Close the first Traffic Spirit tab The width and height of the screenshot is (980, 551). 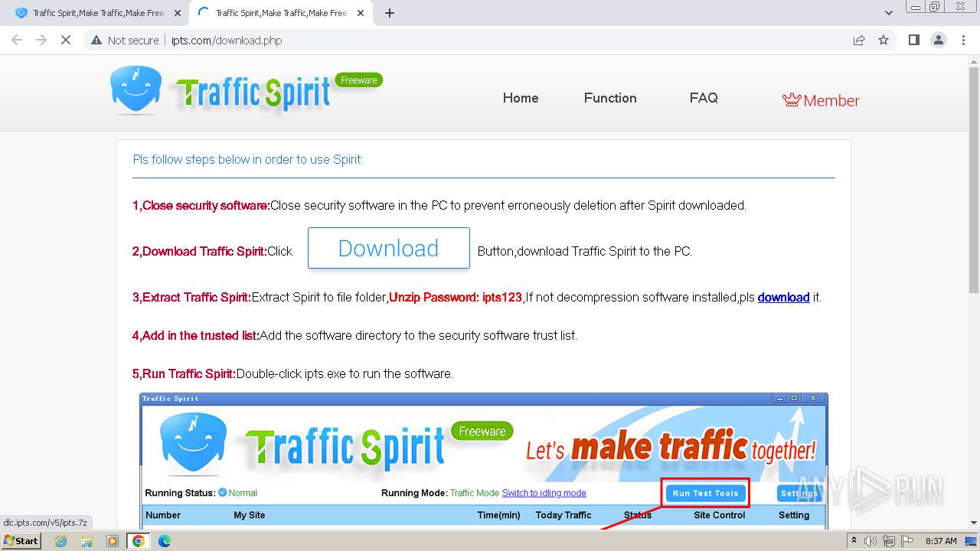(x=178, y=13)
